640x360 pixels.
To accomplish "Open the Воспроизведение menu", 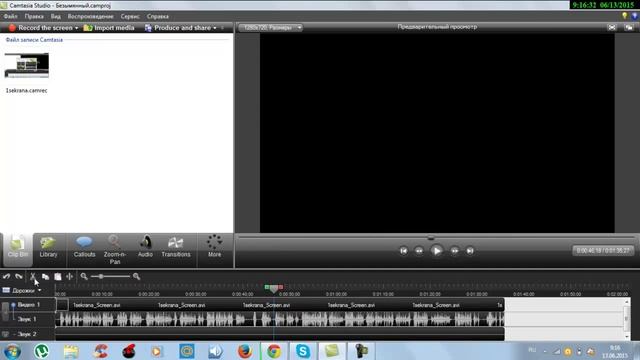I will tap(90, 16).
